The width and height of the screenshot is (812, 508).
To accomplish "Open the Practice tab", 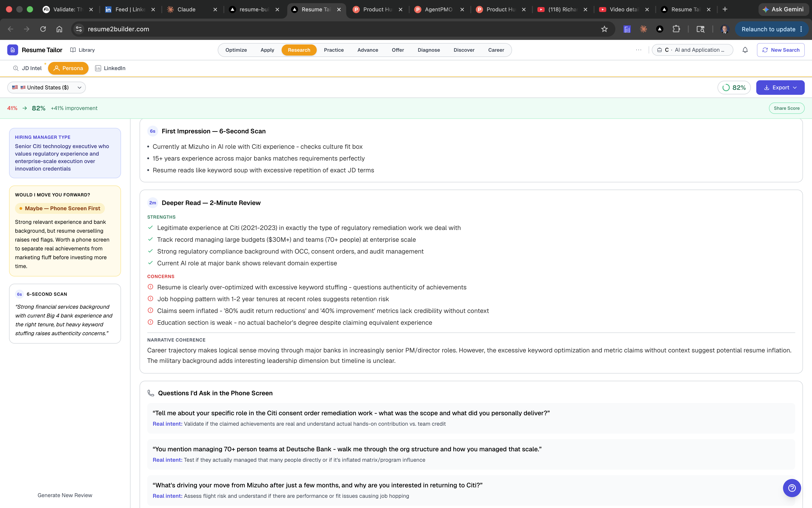I will click(x=333, y=50).
